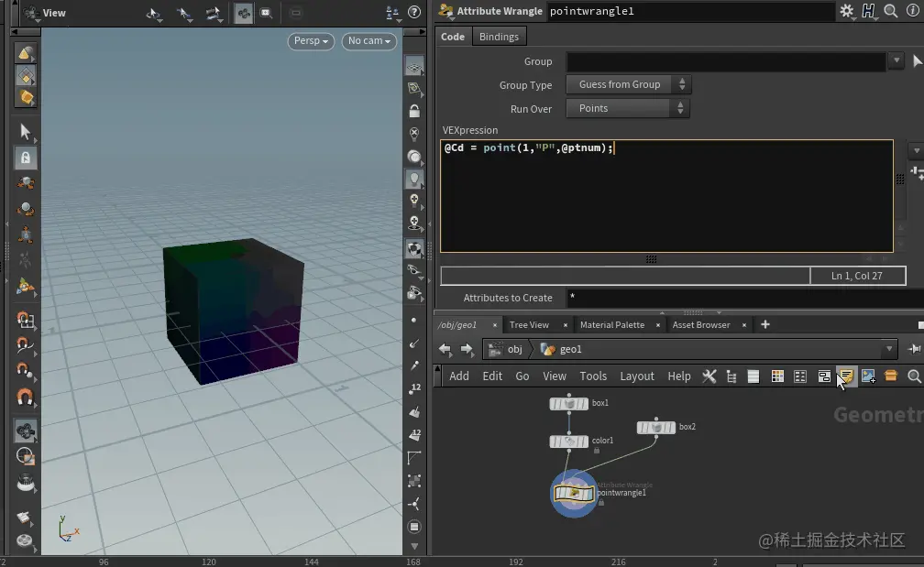Screen dimensions: 924x567
Task: Add a new pane tab with plus
Action: pos(764,324)
